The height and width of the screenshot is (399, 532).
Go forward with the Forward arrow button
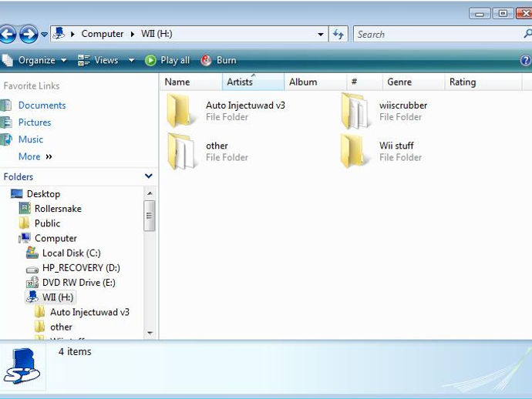(x=29, y=34)
